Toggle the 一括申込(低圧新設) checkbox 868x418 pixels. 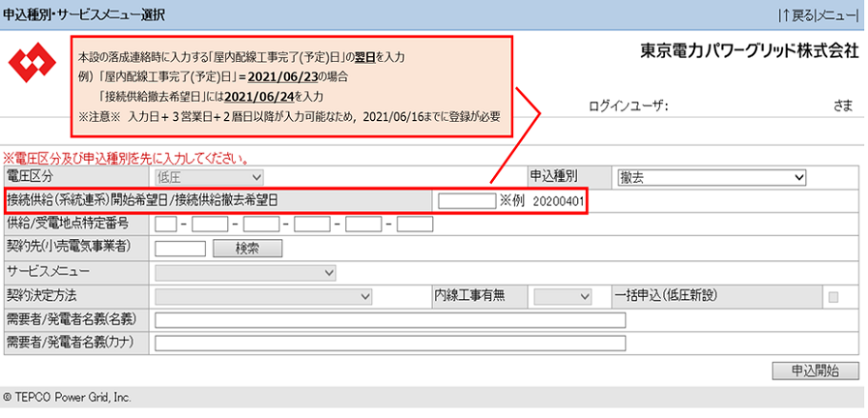coord(833,297)
